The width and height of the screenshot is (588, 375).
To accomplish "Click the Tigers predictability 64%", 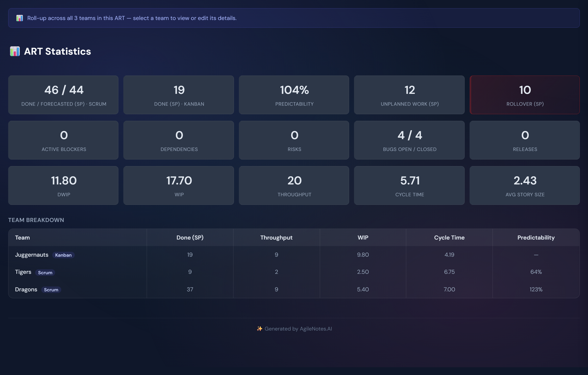I will click(x=536, y=272).
